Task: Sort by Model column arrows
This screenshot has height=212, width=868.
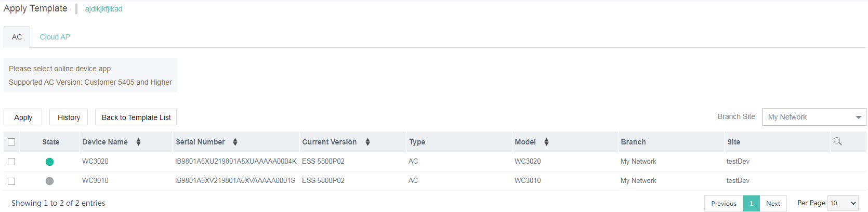Action: [x=546, y=142]
